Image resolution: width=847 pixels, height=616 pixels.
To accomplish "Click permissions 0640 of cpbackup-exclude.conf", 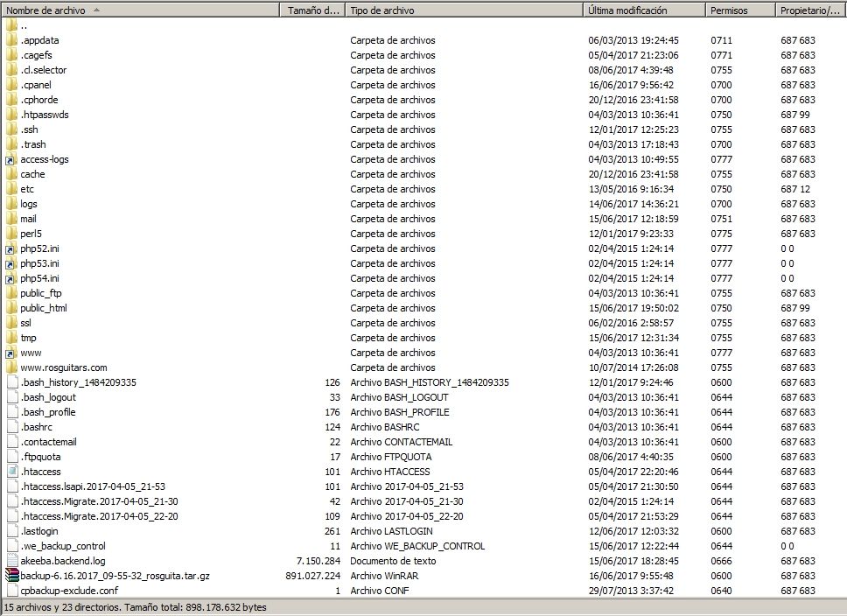I will [x=721, y=591].
